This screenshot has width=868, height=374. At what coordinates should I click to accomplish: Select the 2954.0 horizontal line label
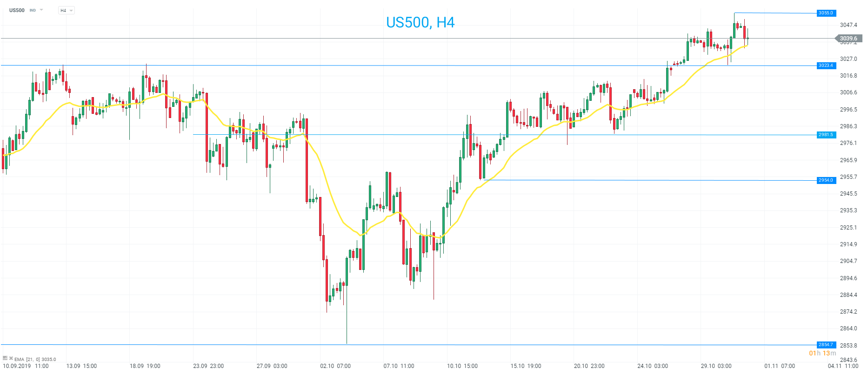[826, 180]
